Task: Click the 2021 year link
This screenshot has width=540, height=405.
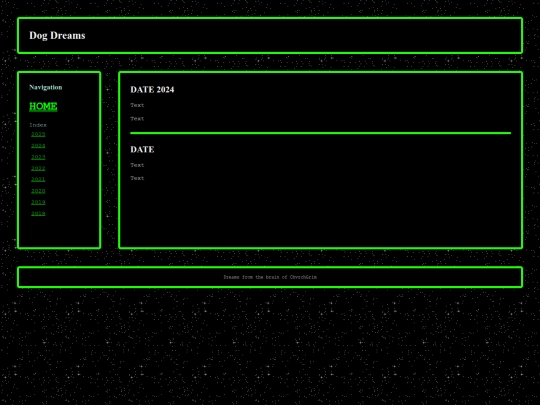Action: (x=38, y=179)
